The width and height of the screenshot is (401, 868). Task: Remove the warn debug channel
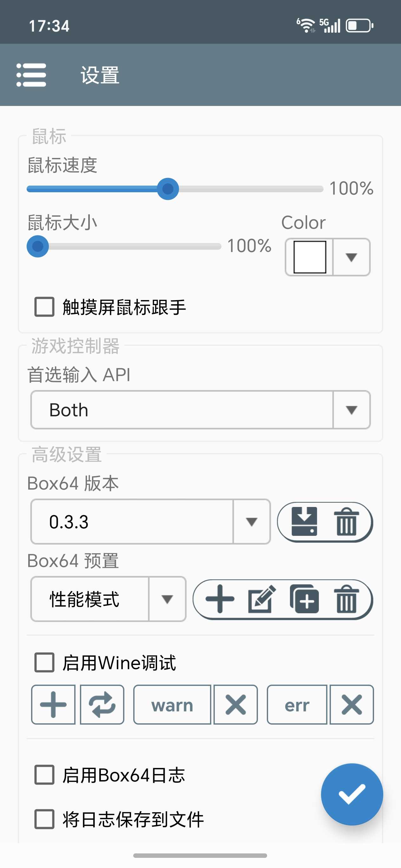[235, 704]
